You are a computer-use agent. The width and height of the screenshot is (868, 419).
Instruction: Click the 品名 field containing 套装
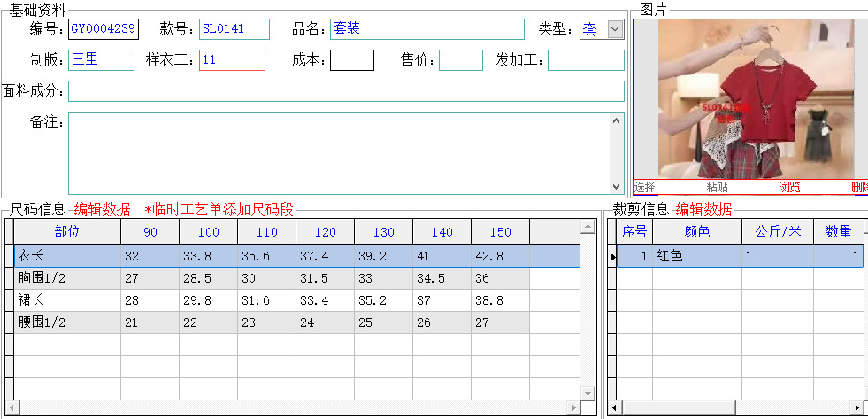pos(427,29)
